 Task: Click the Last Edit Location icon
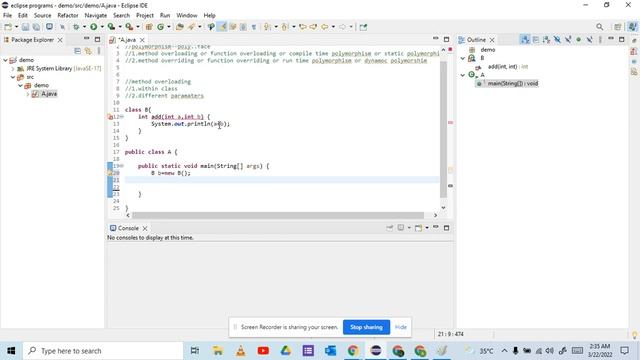pyautogui.click(x=303, y=27)
